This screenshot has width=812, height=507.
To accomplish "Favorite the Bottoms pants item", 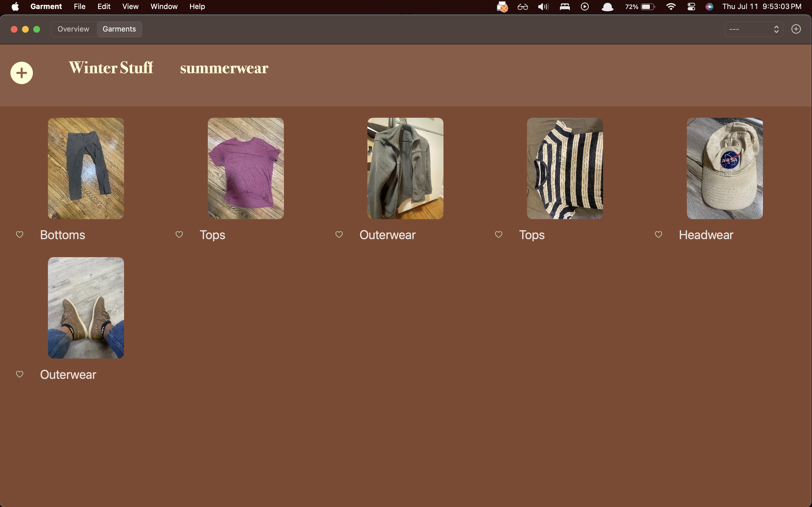I will coord(20,235).
